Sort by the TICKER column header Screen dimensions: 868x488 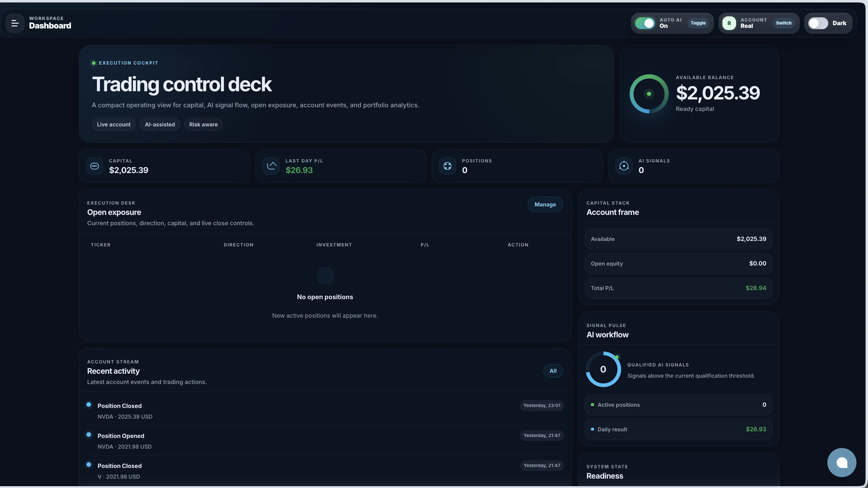[100, 245]
